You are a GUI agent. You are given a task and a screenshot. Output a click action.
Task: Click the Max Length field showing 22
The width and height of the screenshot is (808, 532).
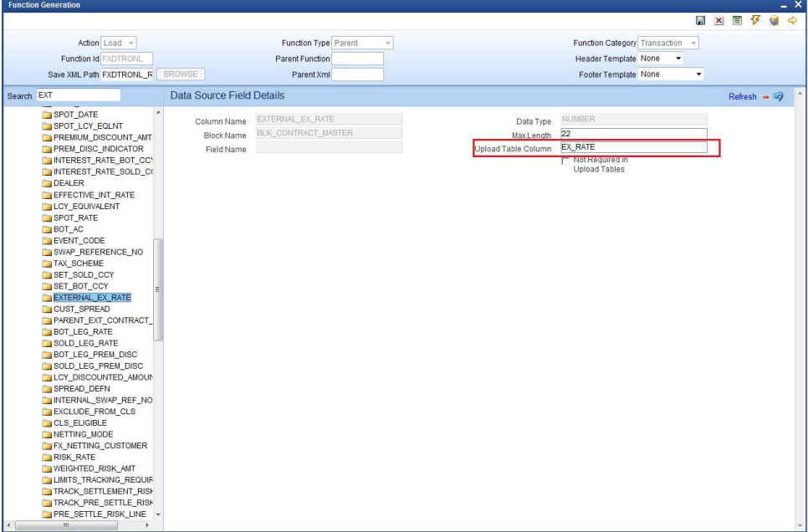[634, 134]
